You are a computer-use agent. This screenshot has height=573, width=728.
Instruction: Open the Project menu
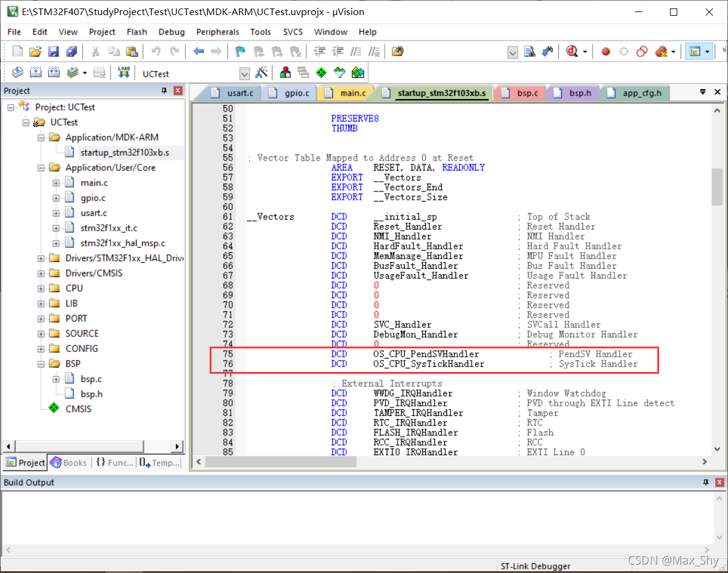pyautogui.click(x=102, y=32)
